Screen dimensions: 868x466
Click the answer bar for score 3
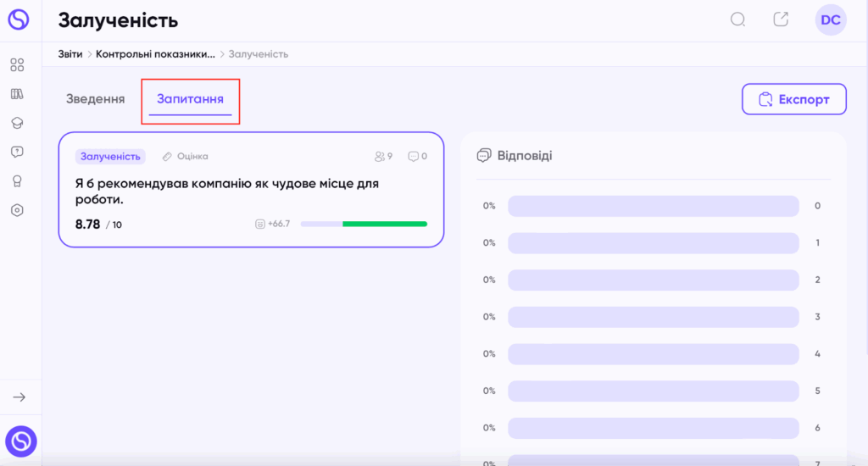[654, 317]
